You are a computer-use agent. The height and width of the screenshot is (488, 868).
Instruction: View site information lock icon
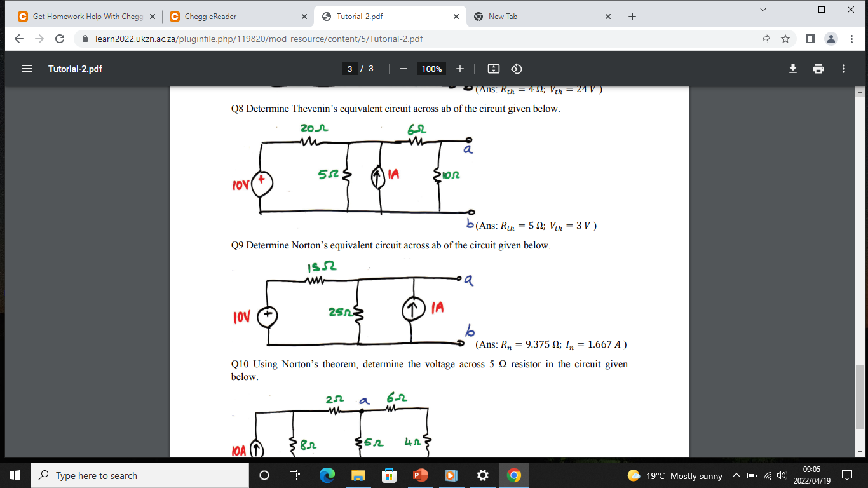pyautogui.click(x=85, y=39)
